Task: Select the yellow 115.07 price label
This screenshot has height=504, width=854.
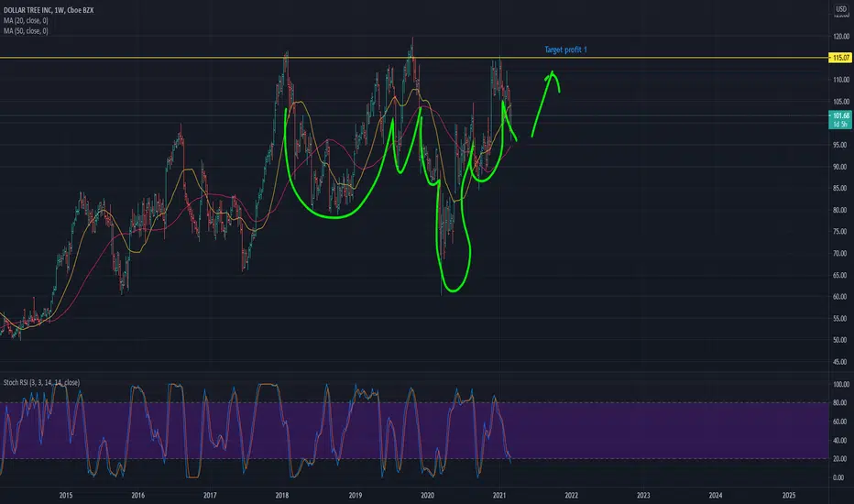Action: pos(840,58)
